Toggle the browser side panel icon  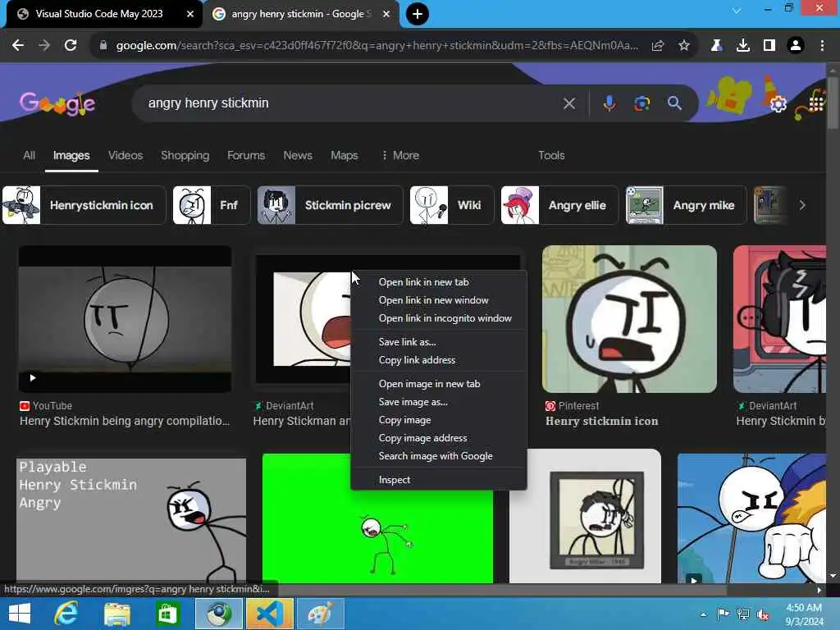769,46
